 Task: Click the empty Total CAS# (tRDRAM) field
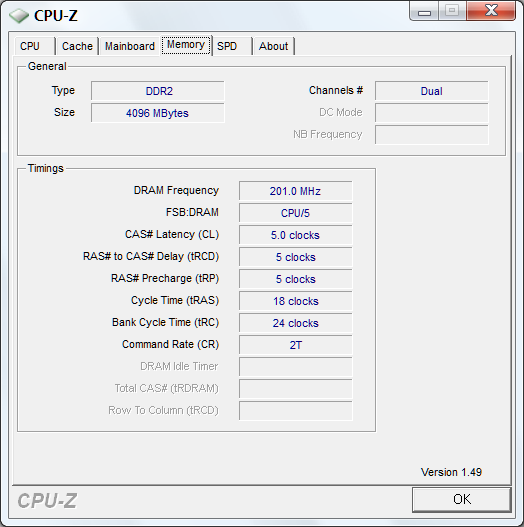click(295, 389)
